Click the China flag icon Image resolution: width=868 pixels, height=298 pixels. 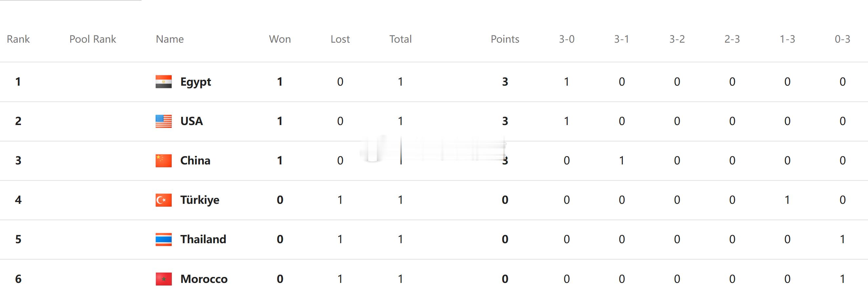(x=163, y=160)
